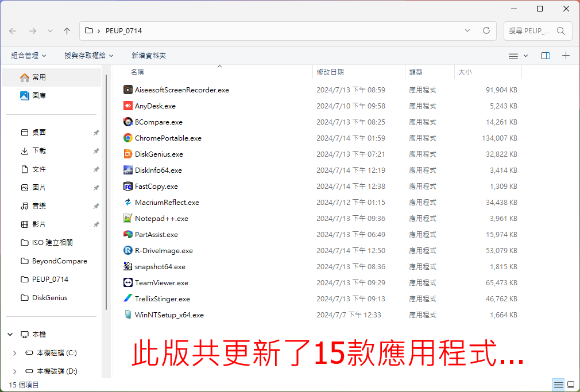Click the plus icon in the toolbar
580x392 pixels.
tap(566, 56)
